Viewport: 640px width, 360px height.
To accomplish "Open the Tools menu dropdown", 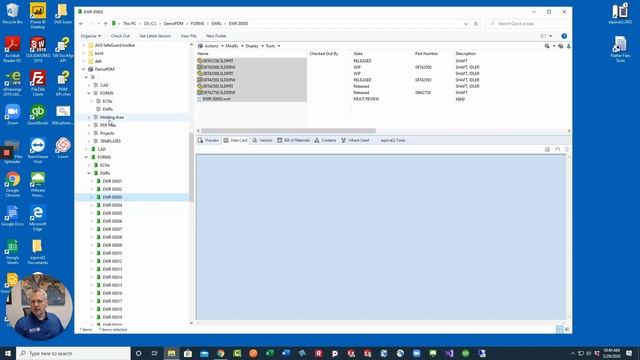I will [x=273, y=46].
